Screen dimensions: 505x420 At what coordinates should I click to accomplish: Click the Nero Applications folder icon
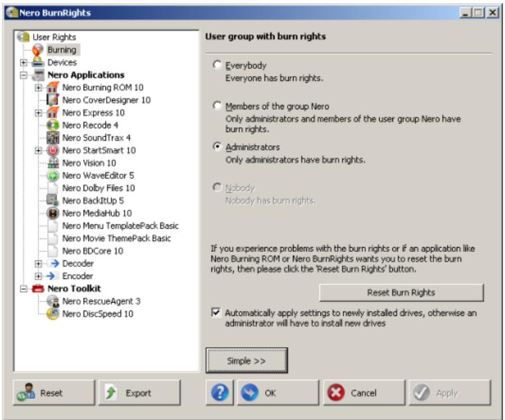38,75
